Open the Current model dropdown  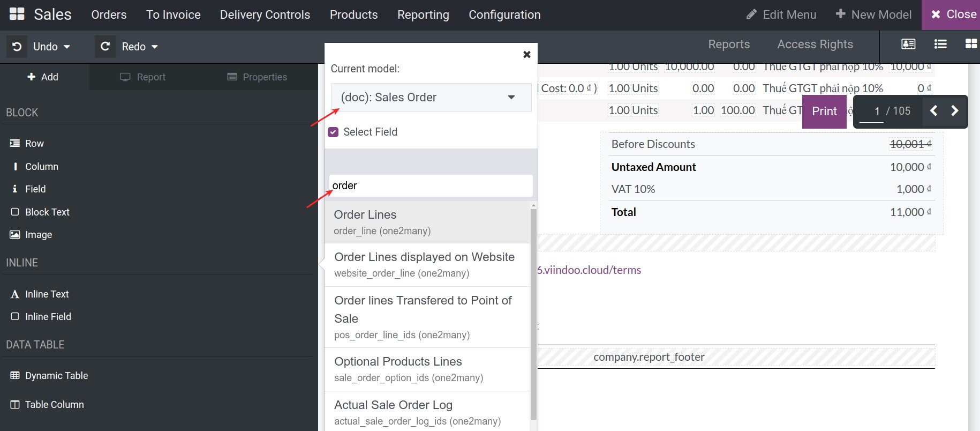(x=431, y=98)
